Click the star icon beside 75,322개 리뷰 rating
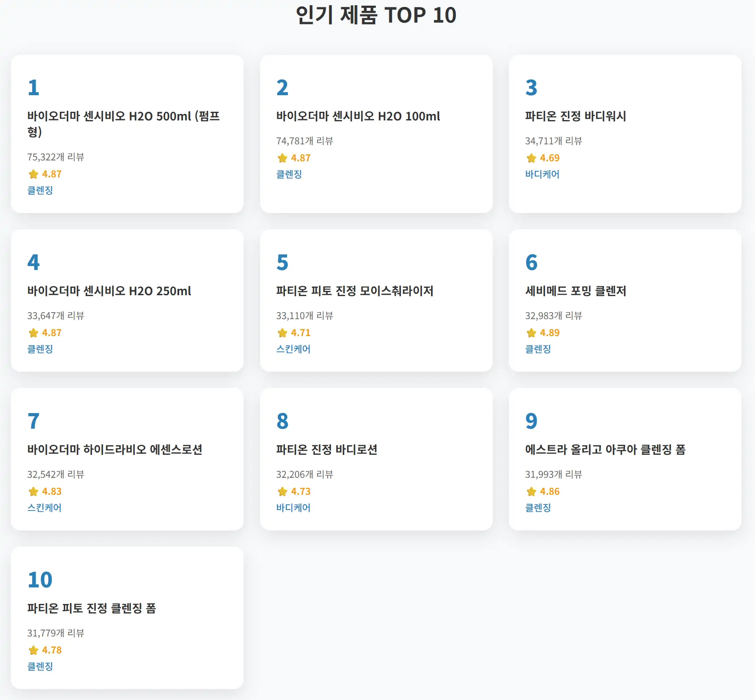This screenshot has height=700, width=755. tap(33, 174)
